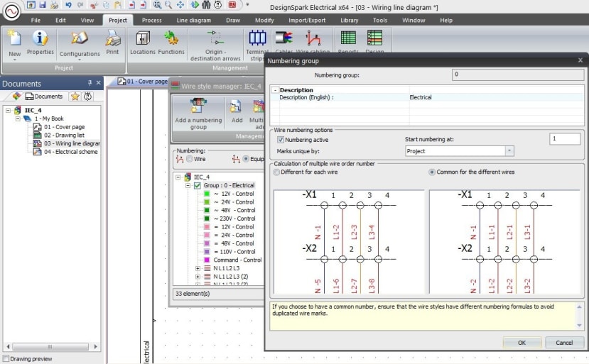This screenshot has height=364, width=589.
Task: Open the Marks unique by dropdown
Action: click(x=509, y=151)
